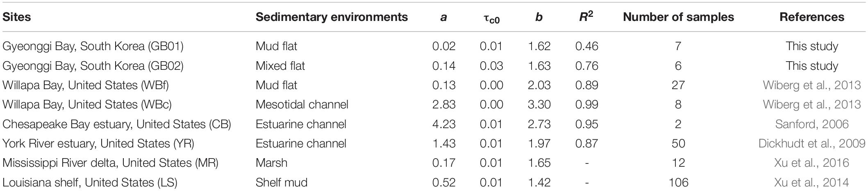Select the R² column header
The image size is (868, 191).
pos(586,16)
